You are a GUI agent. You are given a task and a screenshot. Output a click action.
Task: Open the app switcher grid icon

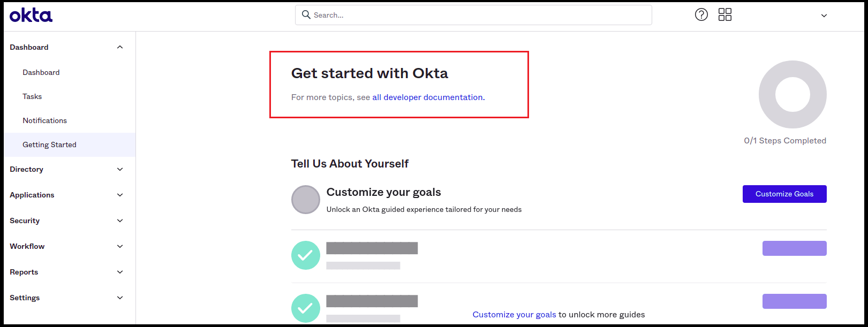point(725,14)
